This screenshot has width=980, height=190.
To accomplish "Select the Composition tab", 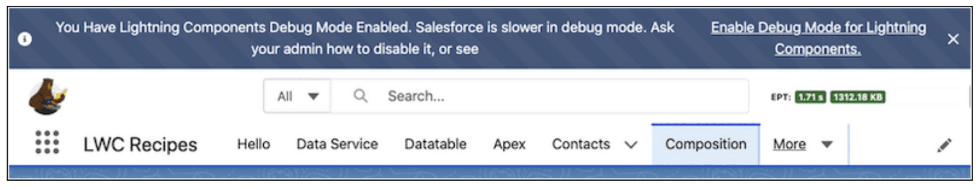I will click(706, 144).
